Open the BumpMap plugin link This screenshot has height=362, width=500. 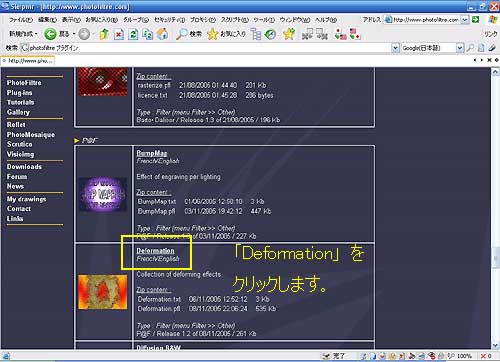coord(152,153)
